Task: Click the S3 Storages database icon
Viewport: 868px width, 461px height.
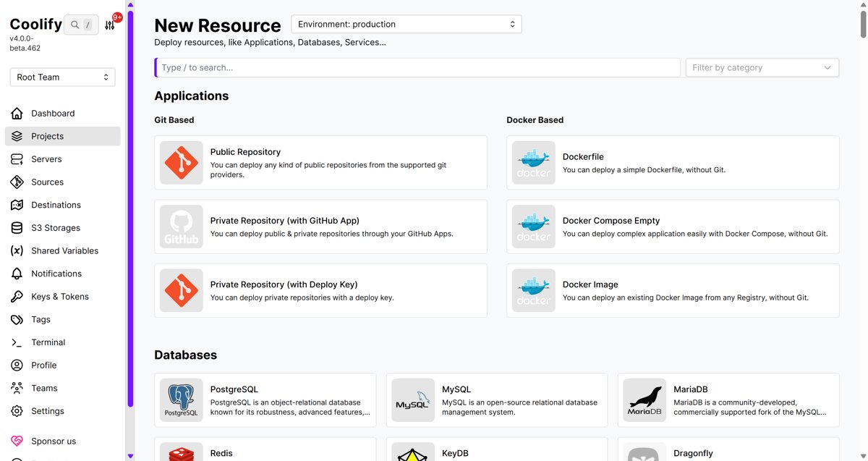Action: click(17, 228)
